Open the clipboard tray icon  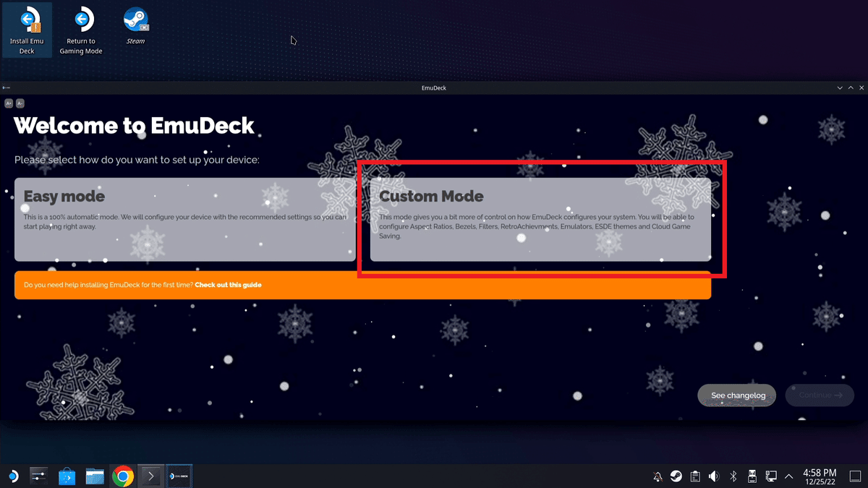695,476
